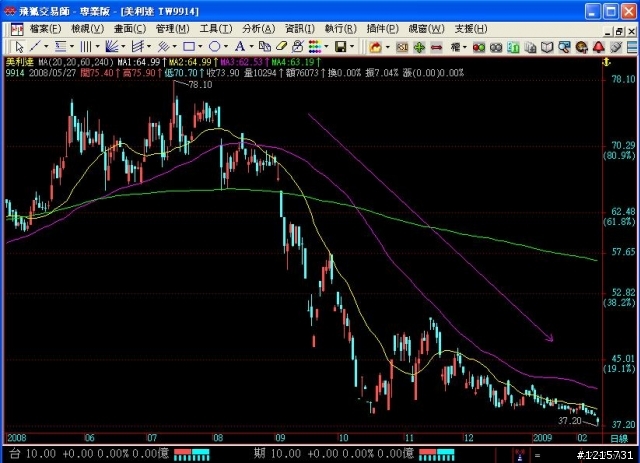Click the stock name 美利達 label

click(19, 62)
